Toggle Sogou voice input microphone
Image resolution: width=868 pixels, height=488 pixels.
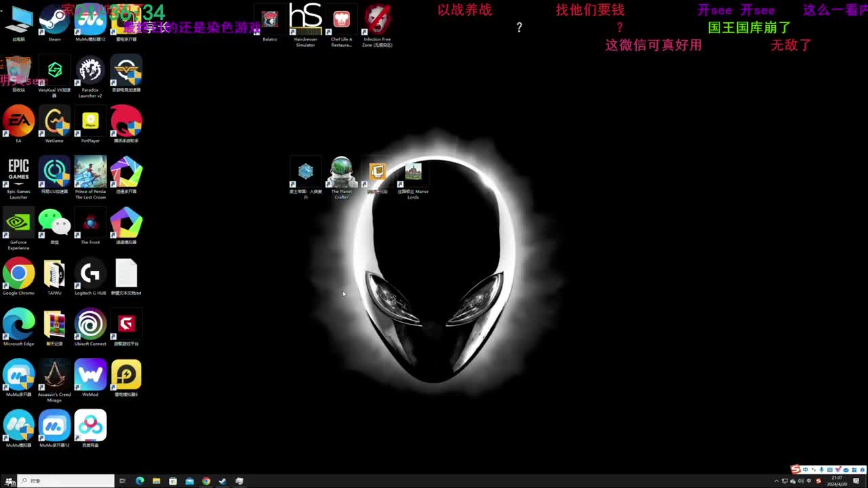822,470
